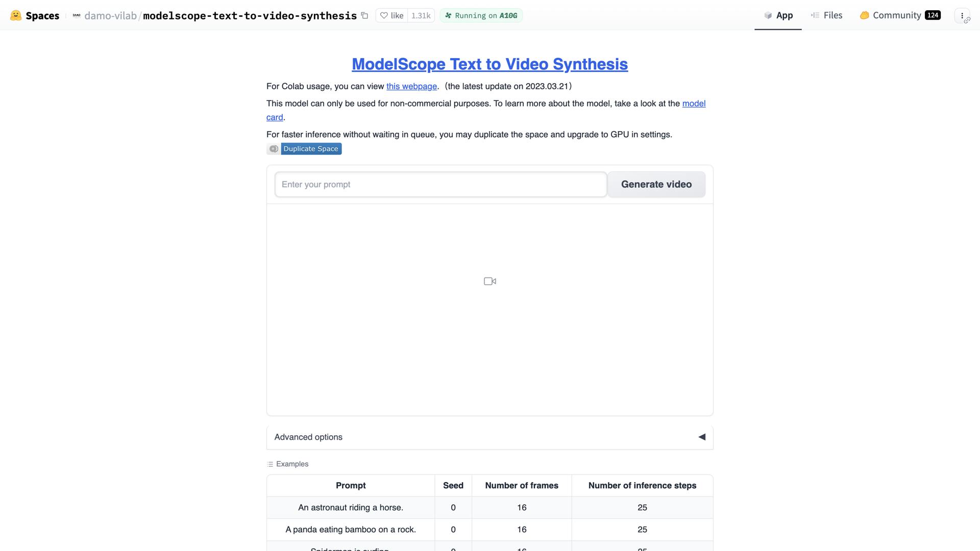980x551 pixels.
Task: Click the Community hand icon
Action: pos(864,15)
